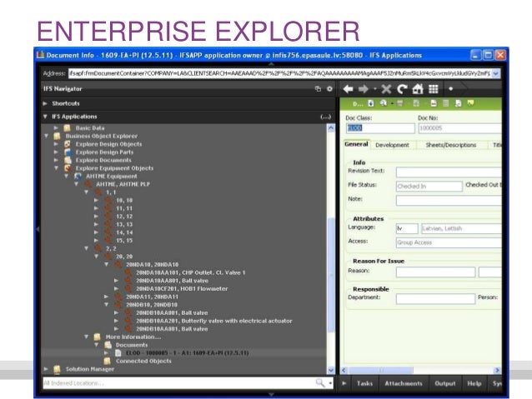
Task: Click the document pane horizontal scroll right arrow
Action: coord(497,370)
